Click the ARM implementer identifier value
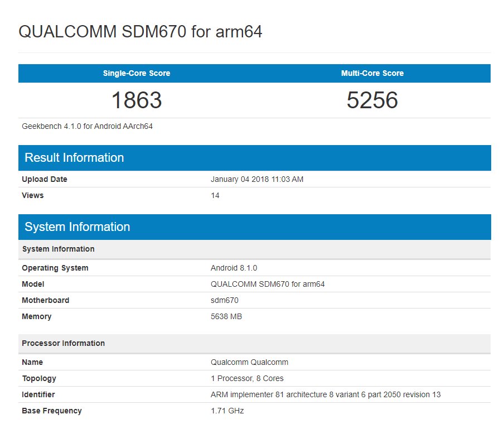Image resolution: width=504 pixels, height=424 pixels. pyautogui.click(x=326, y=394)
